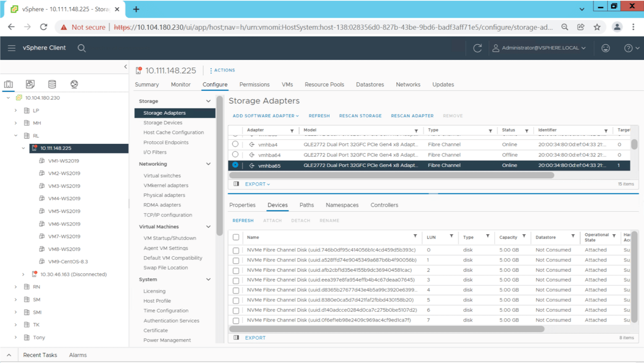Collapse the System section
Image resolution: width=644 pixels, height=363 pixels.
[208, 280]
